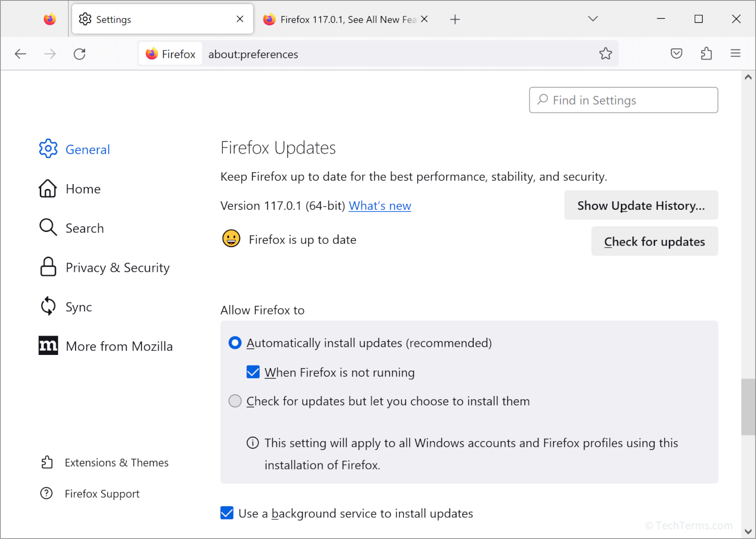The width and height of the screenshot is (756, 539).
Task: Open the General settings section
Action: pyautogui.click(x=48, y=149)
